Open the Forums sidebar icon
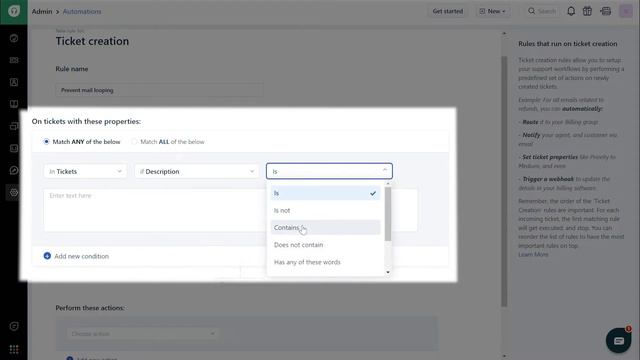This screenshot has height=360, width=640. (x=14, y=126)
